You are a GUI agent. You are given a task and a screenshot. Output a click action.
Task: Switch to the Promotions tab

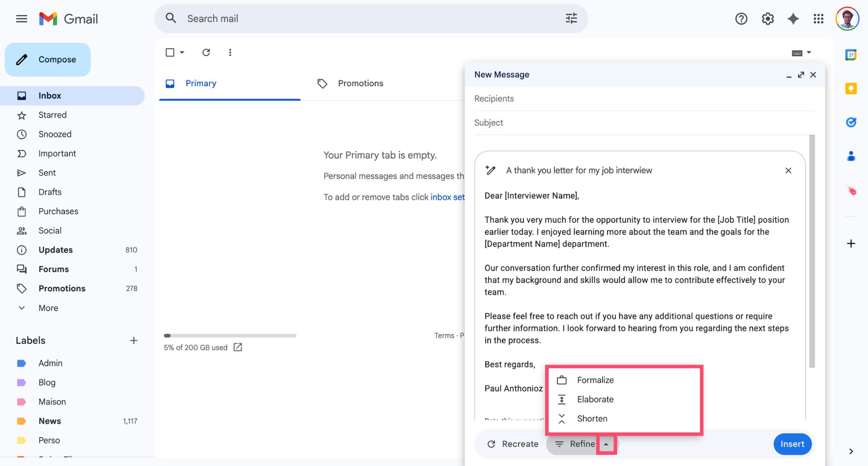(x=360, y=83)
